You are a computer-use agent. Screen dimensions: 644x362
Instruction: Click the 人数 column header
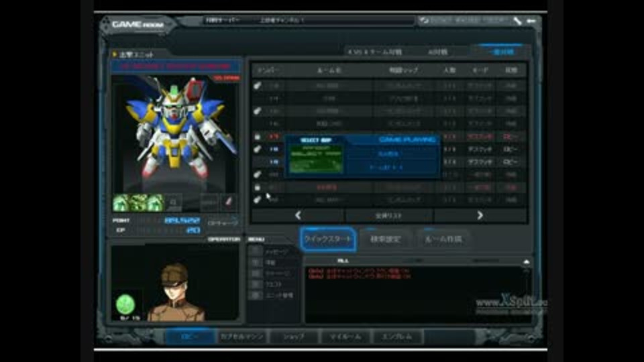[449, 70]
